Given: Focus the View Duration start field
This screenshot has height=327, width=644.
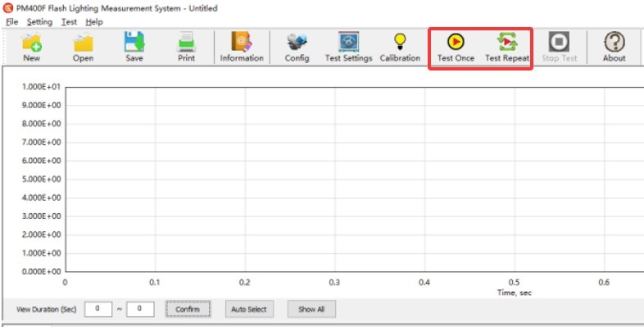Looking at the screenshot, I should point(98,309).
